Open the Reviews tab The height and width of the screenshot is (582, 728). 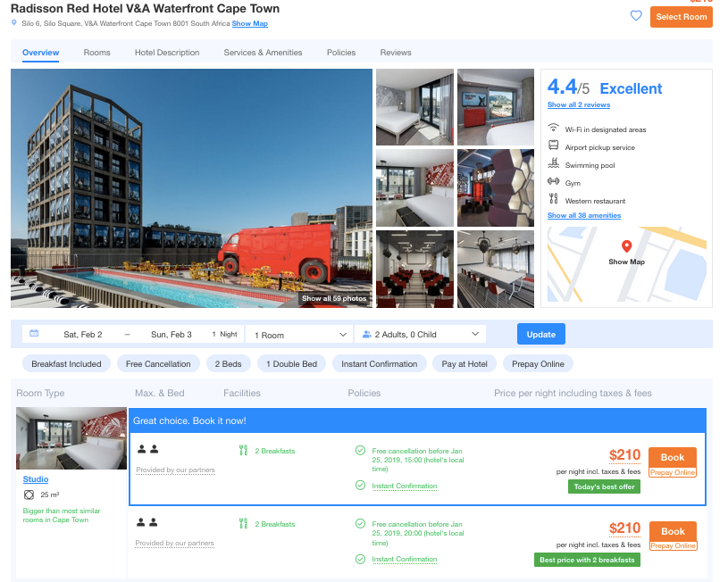click(396, 53)
